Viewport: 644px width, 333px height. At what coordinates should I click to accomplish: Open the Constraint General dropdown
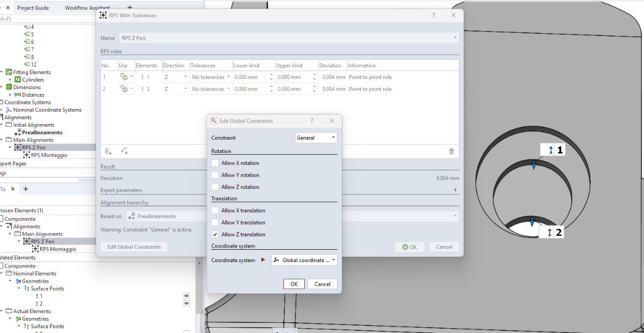316,138
